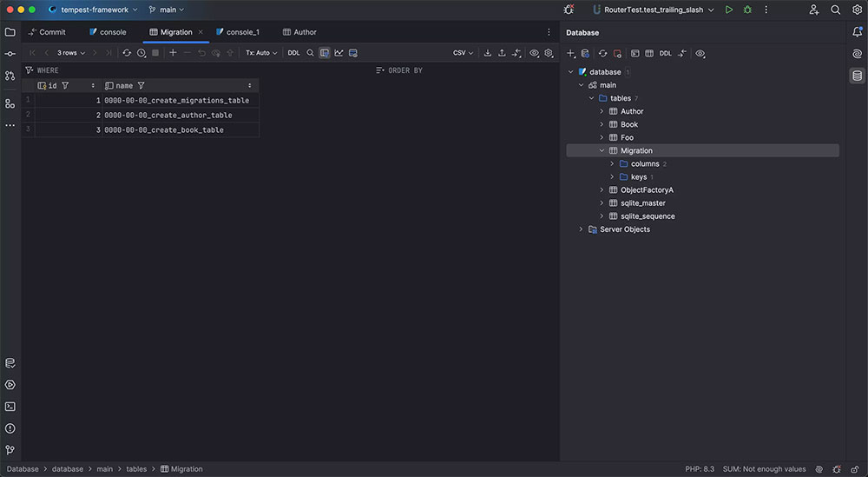
Task: Refresh the Database panel tree
Action: (x=603, y=53)
